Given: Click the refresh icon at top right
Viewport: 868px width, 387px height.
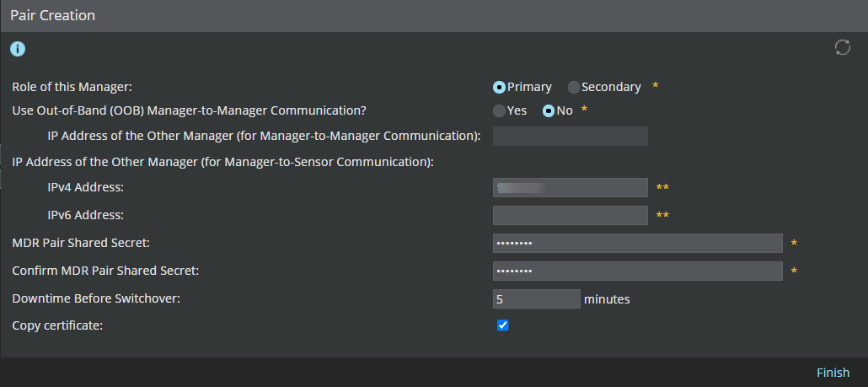Looking at the screenshot, I should pyautogui.click(x=843, y=47).
